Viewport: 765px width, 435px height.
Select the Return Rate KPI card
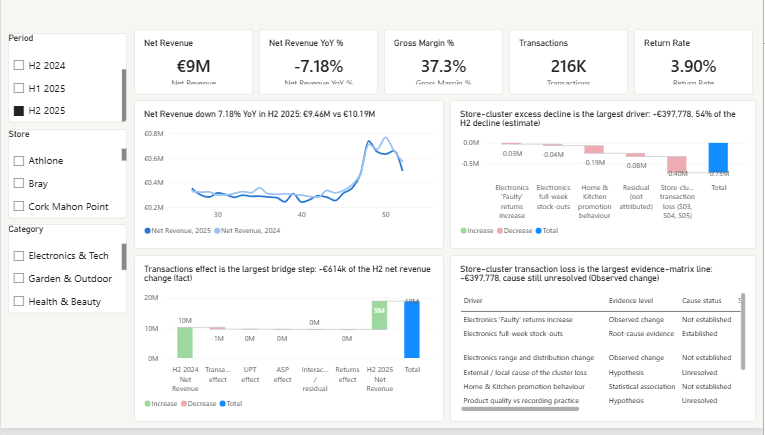(693, 62)
